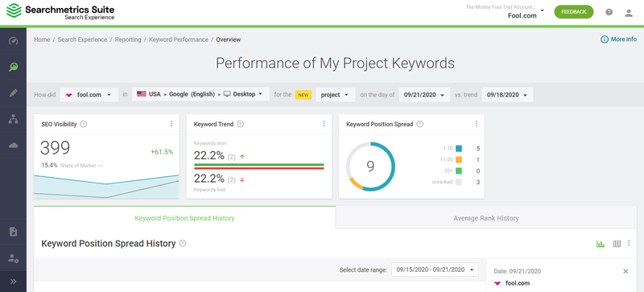The height and width of the screenshot is (292, 644).
Task: Go to Reporting breadcrumb
Action: [128, 39]
